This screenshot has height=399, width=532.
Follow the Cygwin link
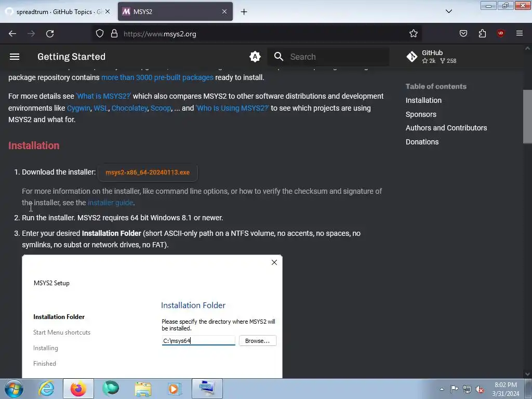coord(79,108)
